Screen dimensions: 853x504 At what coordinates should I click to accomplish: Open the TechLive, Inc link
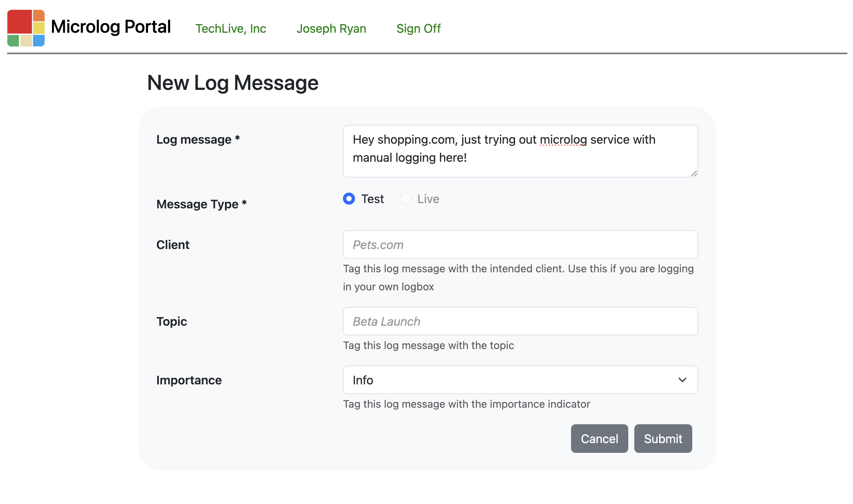[231, 29]
